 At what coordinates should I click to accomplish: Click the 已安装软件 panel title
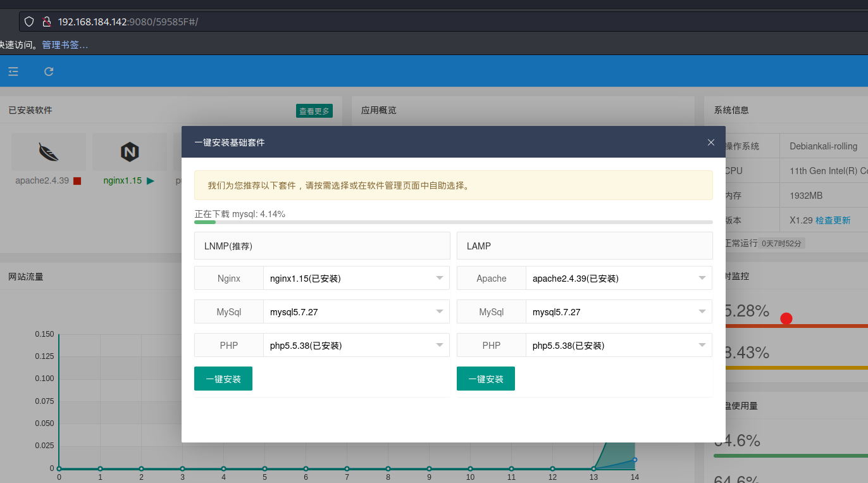(x=30, y=110)
